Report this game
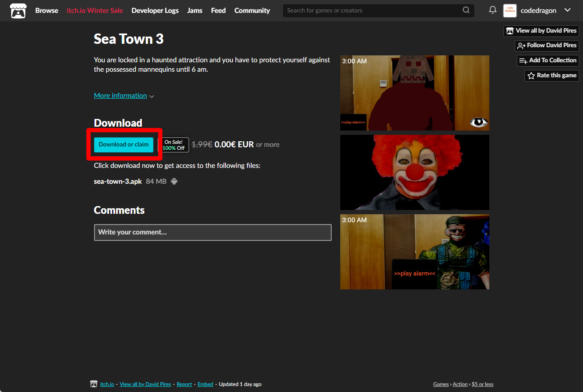The width and height of the screenshot is (583, 392). point(184,384)
